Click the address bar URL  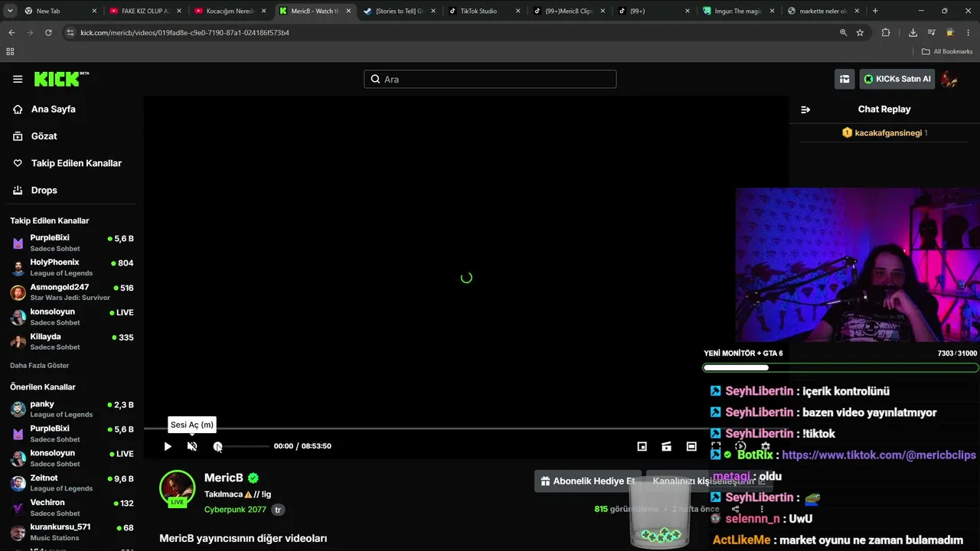click(x=185, y=33)
